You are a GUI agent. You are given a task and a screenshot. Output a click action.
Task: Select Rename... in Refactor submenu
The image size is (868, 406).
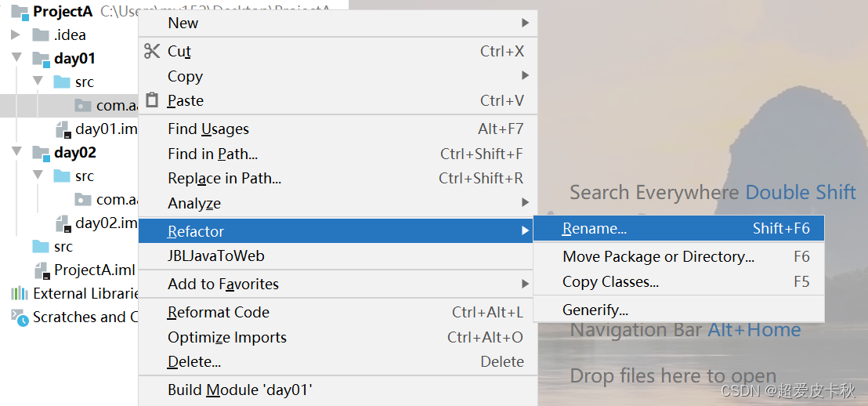tap(594, 229)
